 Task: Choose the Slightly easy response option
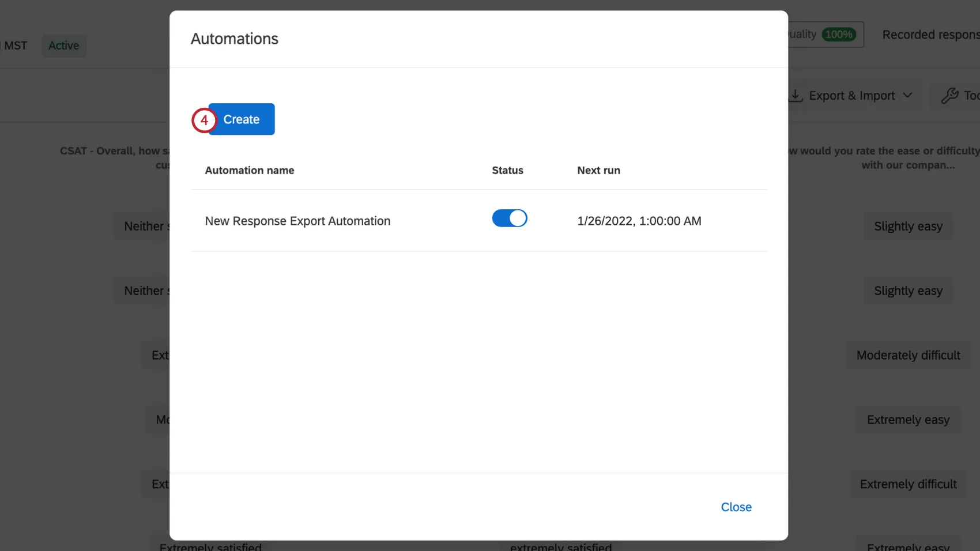point(908,226)
